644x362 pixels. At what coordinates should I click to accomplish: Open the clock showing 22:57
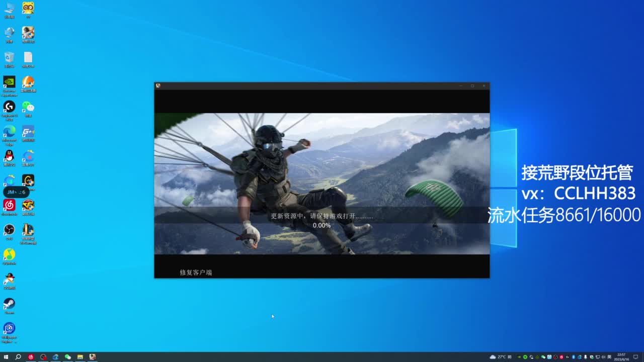point(621,357)
